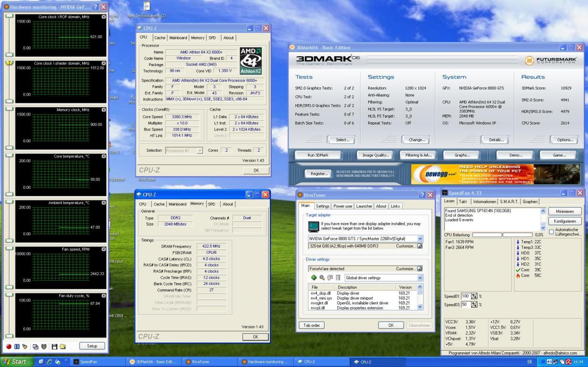The height and width of the screenshot is (367, 588).
Task: Click the red antivirus icon in system tray
Action: (569, 362)
